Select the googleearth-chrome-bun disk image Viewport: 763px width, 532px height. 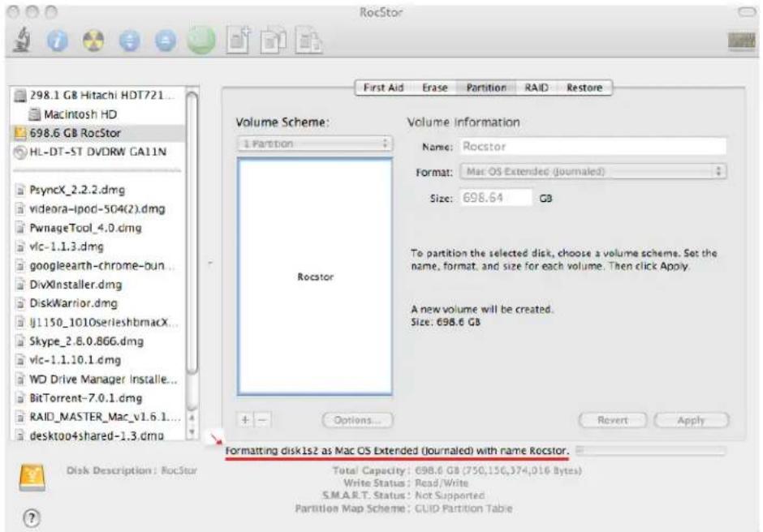click(x=98, y=265)
